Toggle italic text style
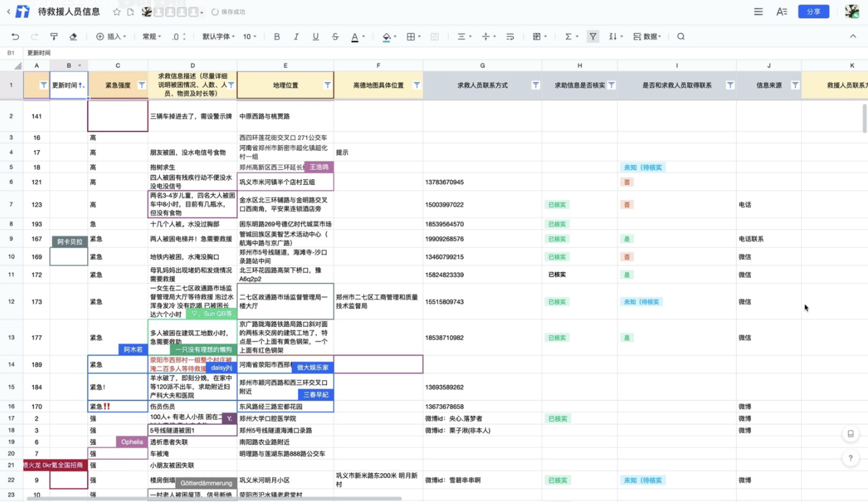868x502 pixels. [x=296, y=36]
